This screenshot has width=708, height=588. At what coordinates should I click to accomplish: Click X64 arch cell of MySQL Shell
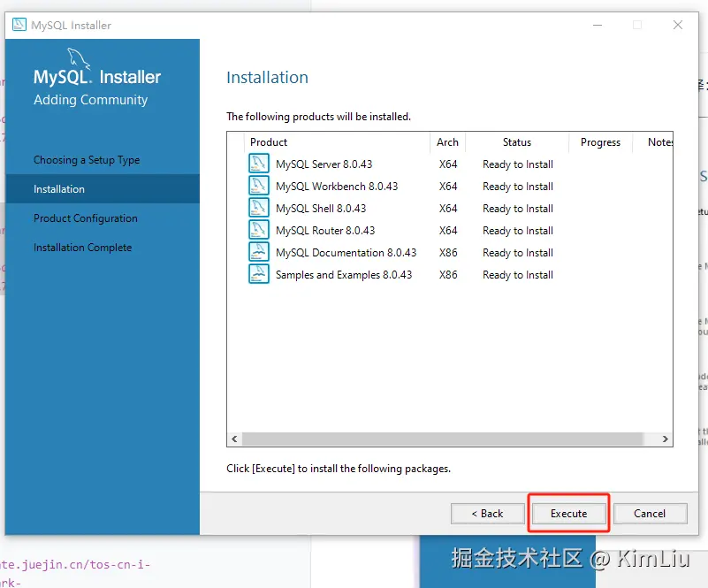click(448, 208)
